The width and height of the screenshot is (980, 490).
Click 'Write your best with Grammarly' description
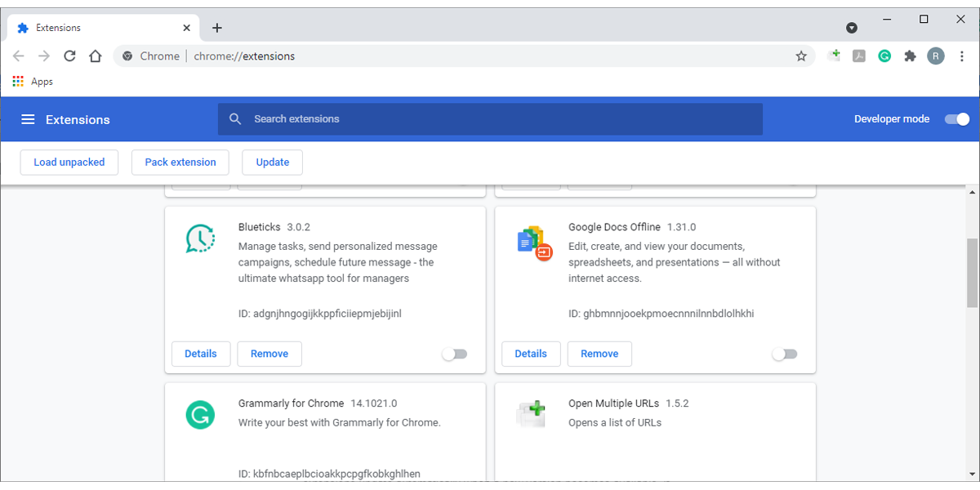tap(340, 423)
